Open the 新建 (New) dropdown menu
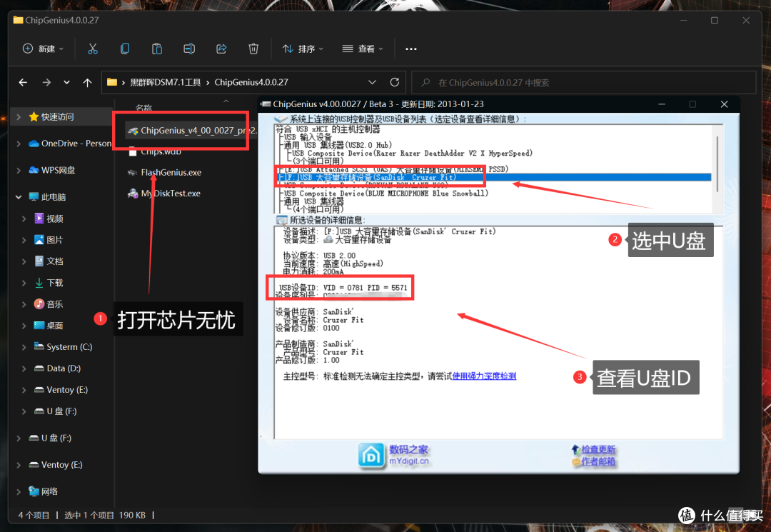 43,49
